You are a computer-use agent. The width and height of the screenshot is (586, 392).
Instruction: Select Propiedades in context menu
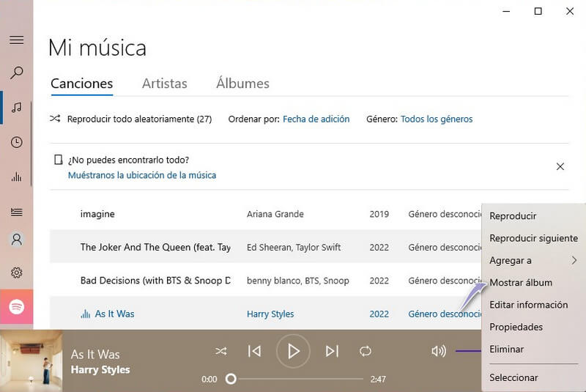point(516,327)
